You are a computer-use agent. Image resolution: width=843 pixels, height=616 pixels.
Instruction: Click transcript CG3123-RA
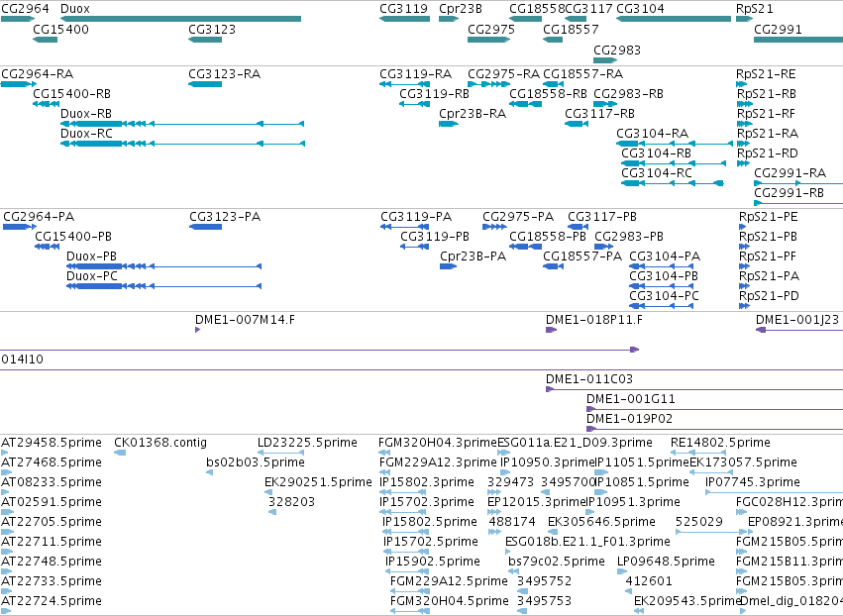224,74
